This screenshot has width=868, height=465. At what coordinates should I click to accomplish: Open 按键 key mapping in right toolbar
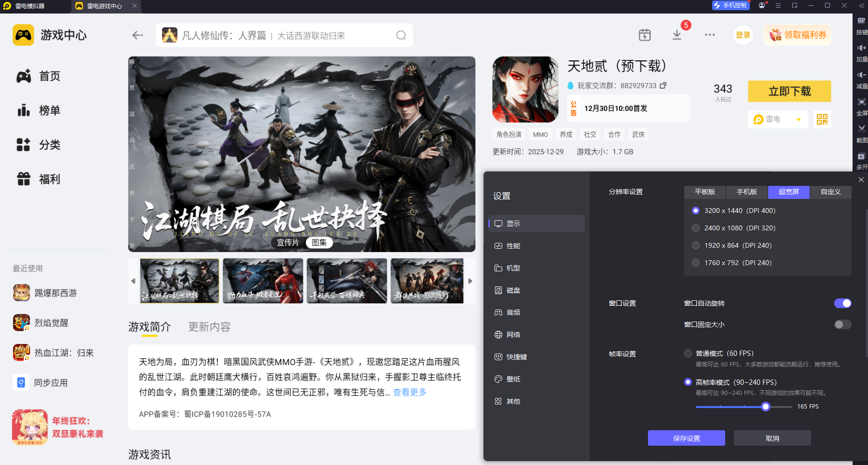(862, 26)
